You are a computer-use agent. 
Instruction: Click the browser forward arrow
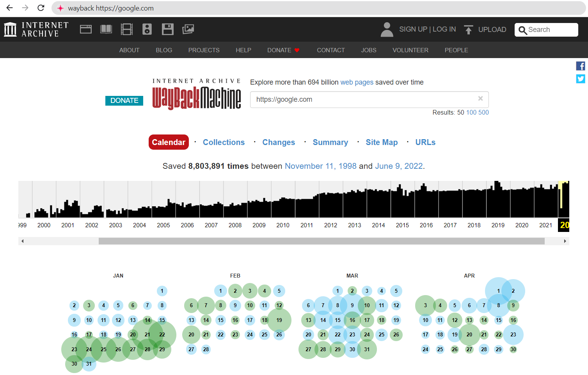[x=25, y=8]
